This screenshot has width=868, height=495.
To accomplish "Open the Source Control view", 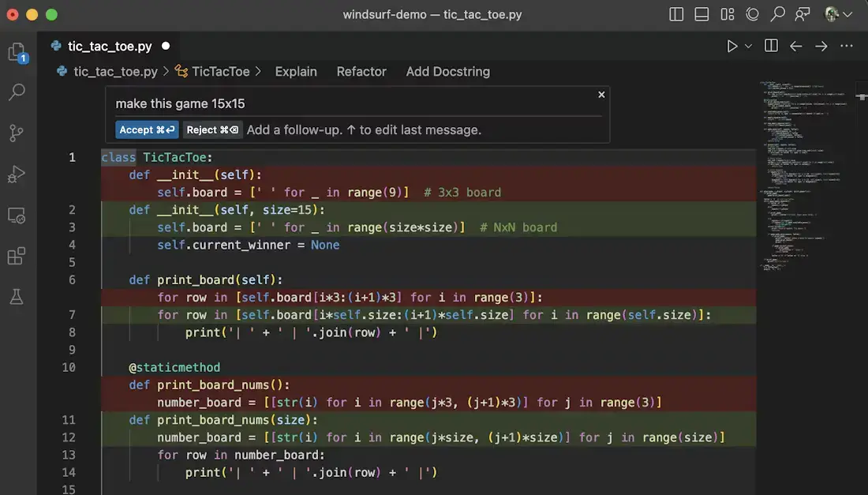I will click(17, 133).
